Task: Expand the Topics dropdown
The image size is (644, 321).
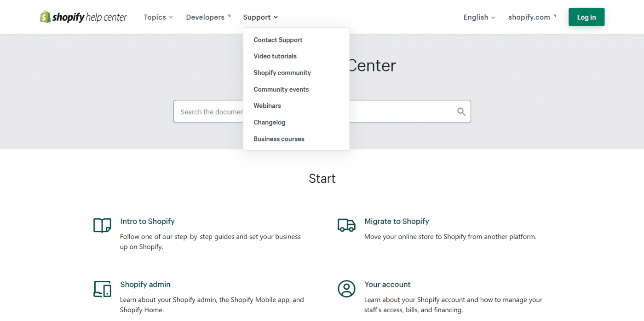Action: click(x=158, y=17)
